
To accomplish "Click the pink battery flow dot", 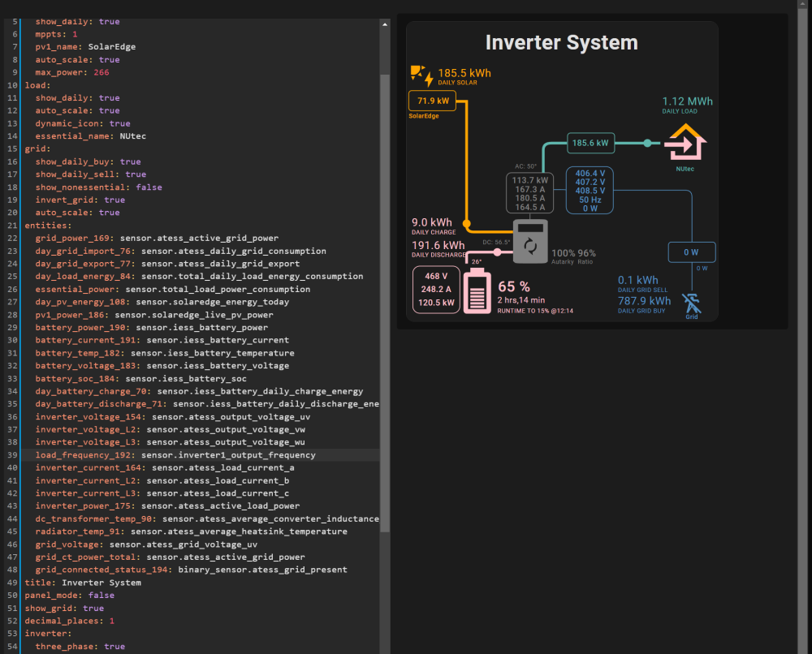I will [497, 252].
